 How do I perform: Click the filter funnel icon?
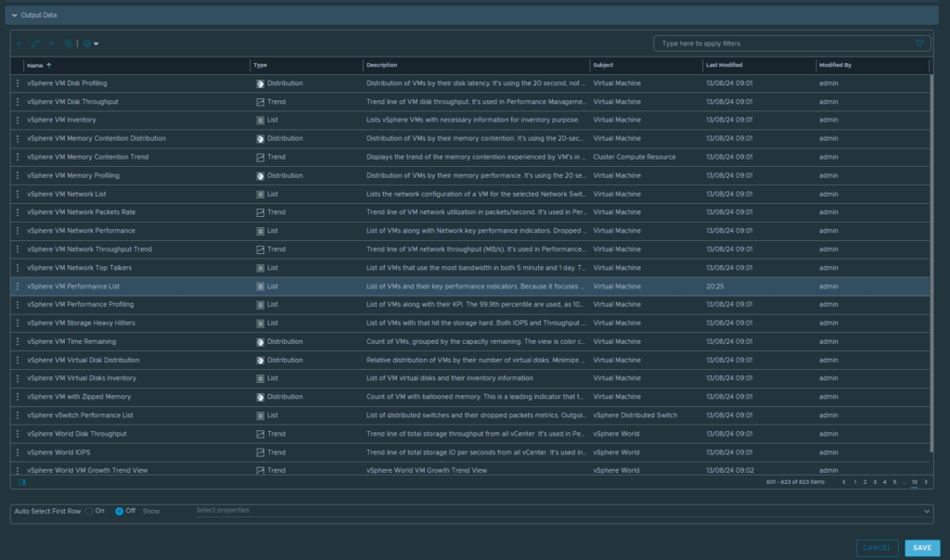(x=919, y=44)
